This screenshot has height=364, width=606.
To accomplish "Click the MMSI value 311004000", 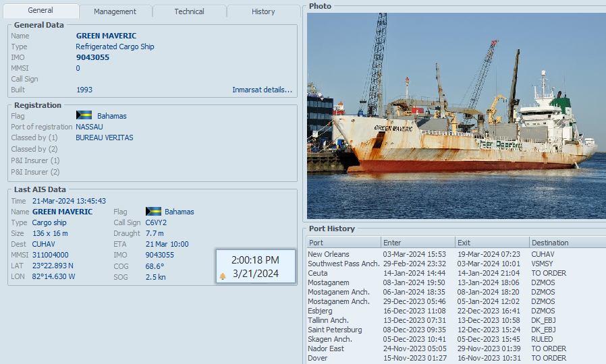I will point(50,255).
